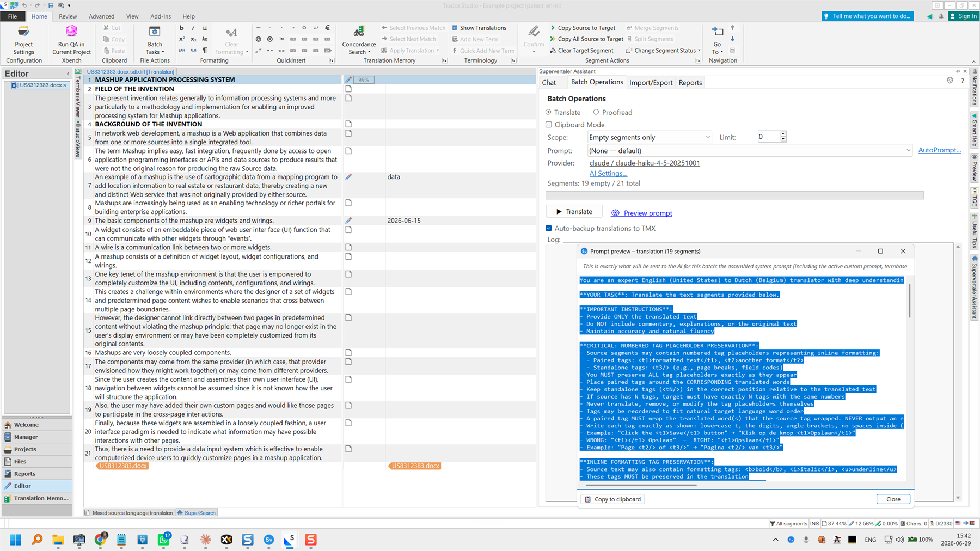The image size is (980, 551).
Task: Apply bold formatting
Action: 181,28
